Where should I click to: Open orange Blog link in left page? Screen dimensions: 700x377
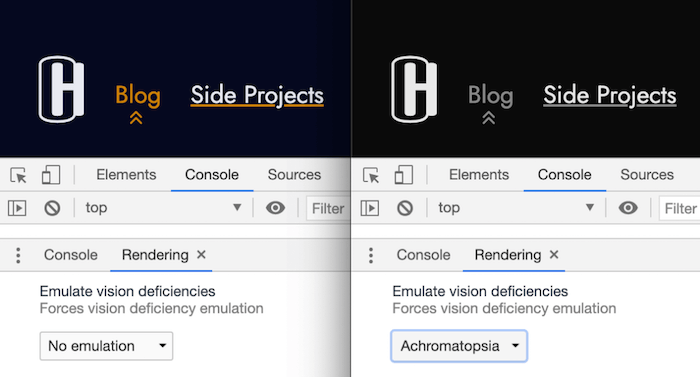pos(138,96)
